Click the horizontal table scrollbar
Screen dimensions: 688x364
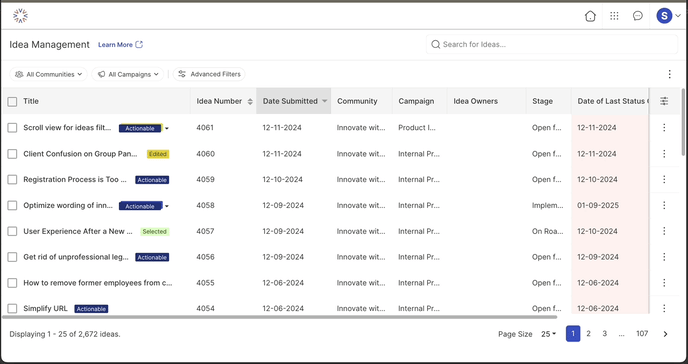280,316
